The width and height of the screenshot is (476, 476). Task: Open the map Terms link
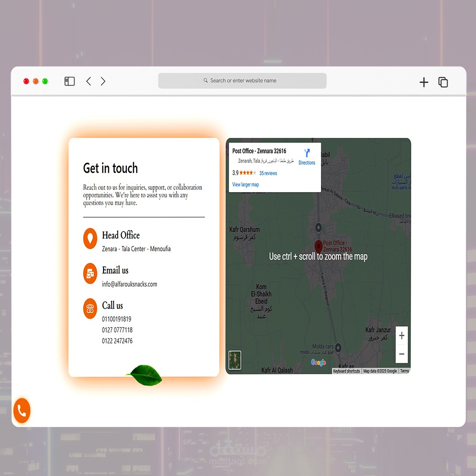point(404,371)
